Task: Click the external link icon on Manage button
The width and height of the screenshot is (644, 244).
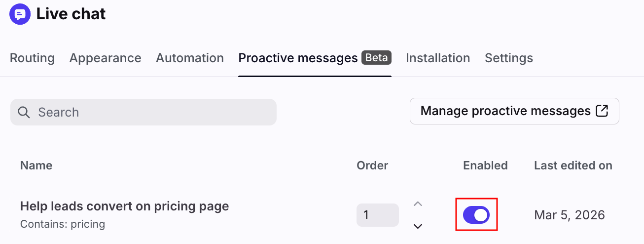Action: pyautogui.click(x=602, y=111)
